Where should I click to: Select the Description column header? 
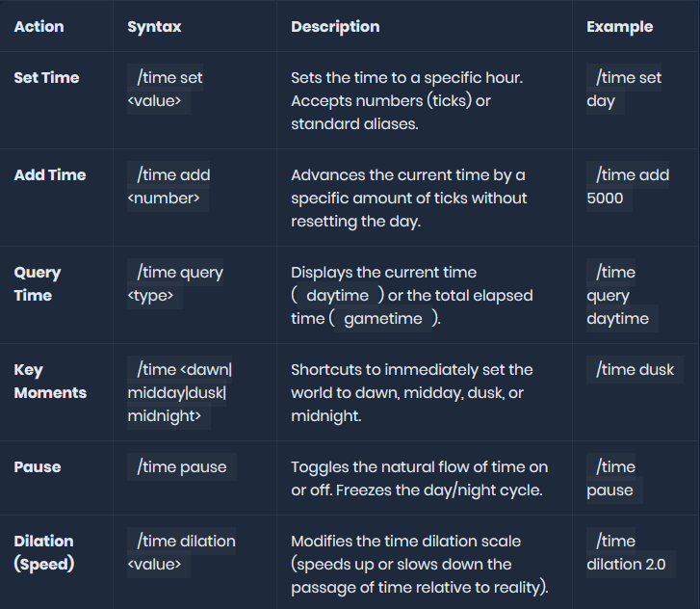click(335, 27)
